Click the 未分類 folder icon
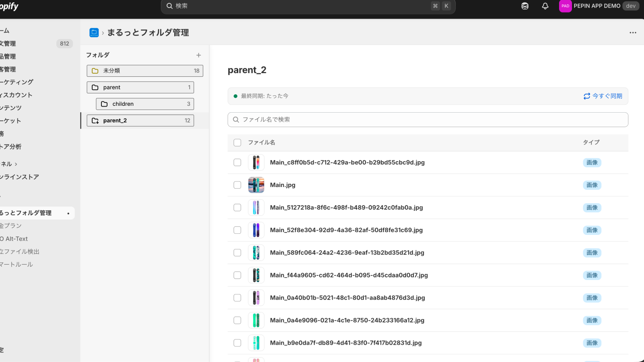 click(x=95, y=71)
